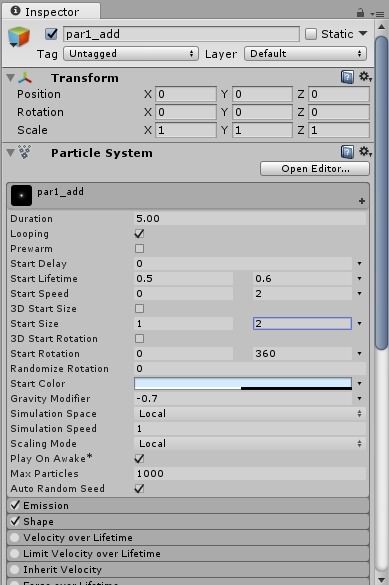
Task: Click Start Speed maximum field 2
Action: pyautogui.click(x=302, y=293)
